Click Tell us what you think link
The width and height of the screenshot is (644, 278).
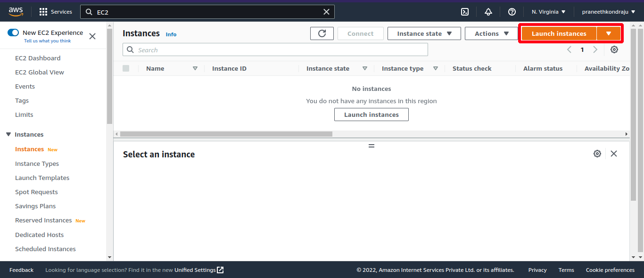tap(48, 41)
